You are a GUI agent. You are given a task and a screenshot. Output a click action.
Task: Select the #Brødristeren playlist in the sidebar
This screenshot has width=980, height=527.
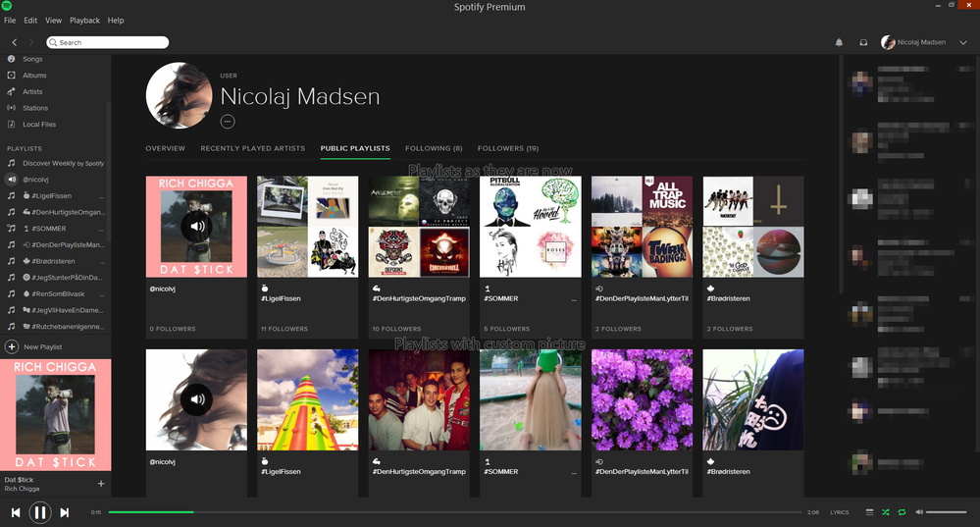coord(55,261)
